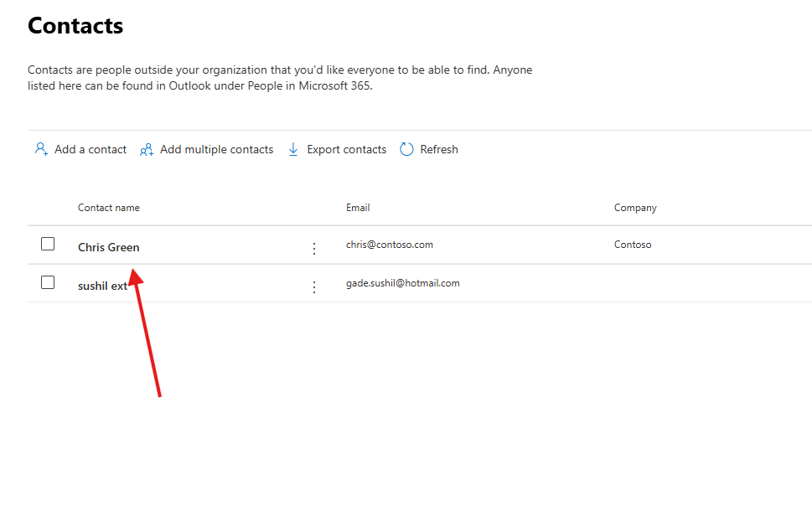Click the Company column header
This screenshot has width=812, height=516.
(x=635, y=208)
